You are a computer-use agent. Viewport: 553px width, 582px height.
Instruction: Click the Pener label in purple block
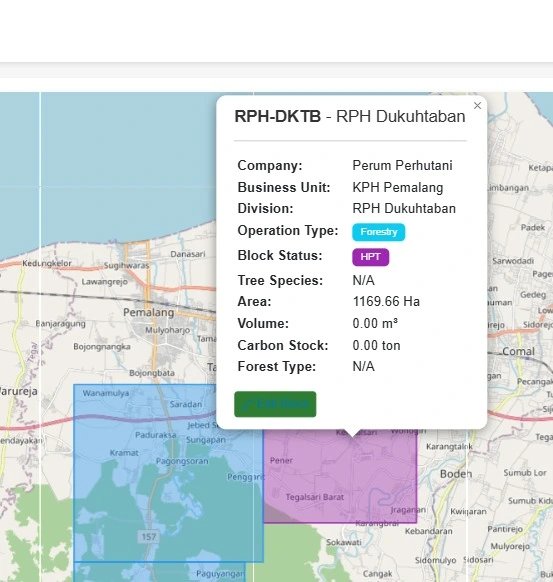[281, 461]
